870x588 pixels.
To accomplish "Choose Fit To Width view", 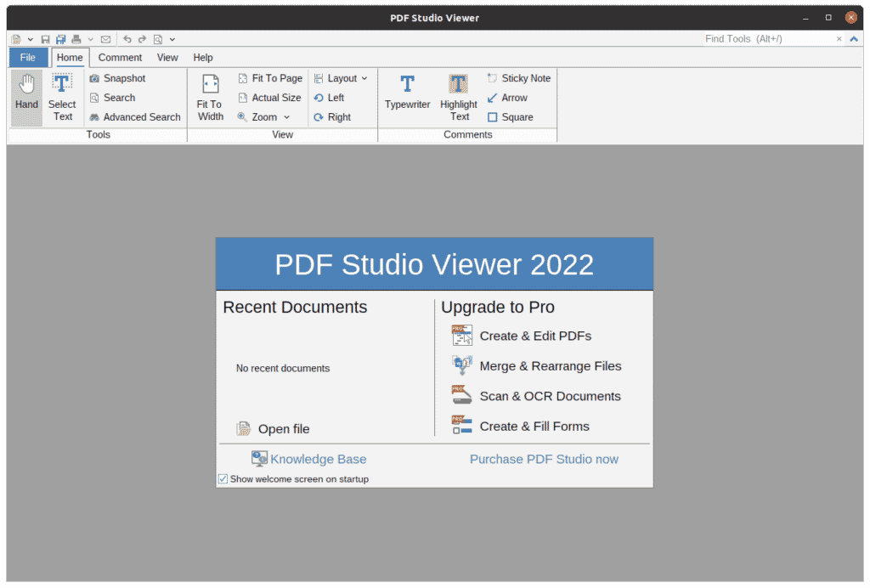I will pos(211,98).
